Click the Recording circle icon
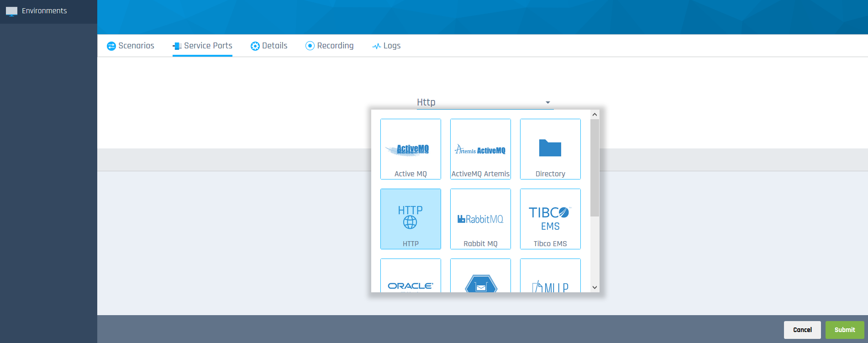Viewport: 868px width, 343px height. [x=310, y=46]
